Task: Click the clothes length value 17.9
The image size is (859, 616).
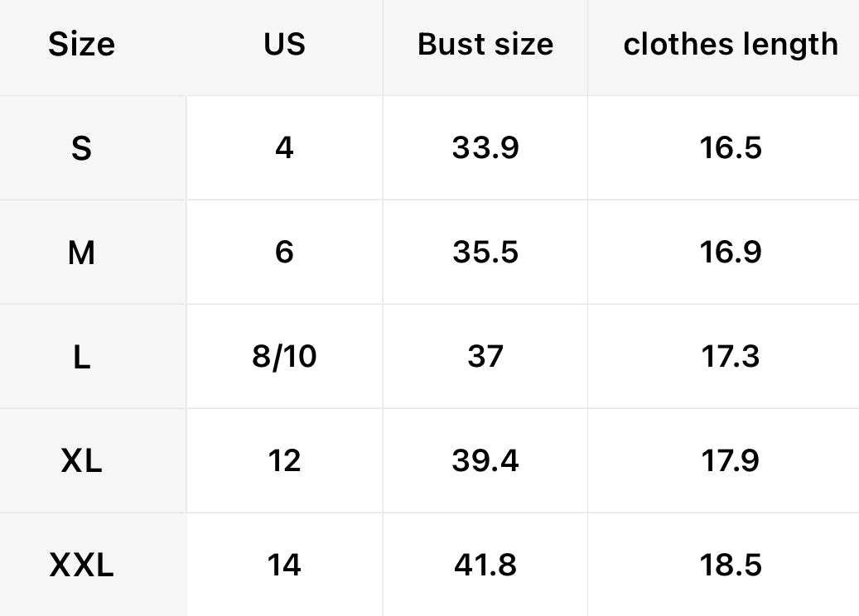Action: click(x=730, y=461)
